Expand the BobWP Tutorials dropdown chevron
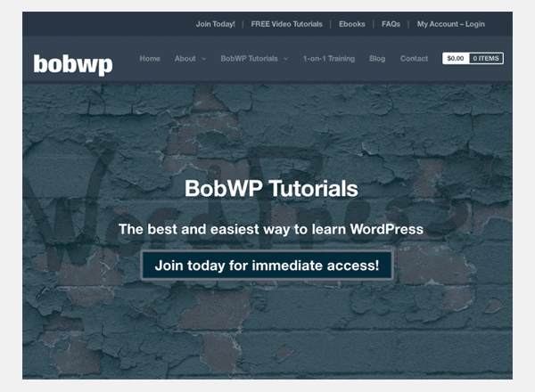The height and width of the screenshot is (392, 535). [x=285, y=59]
